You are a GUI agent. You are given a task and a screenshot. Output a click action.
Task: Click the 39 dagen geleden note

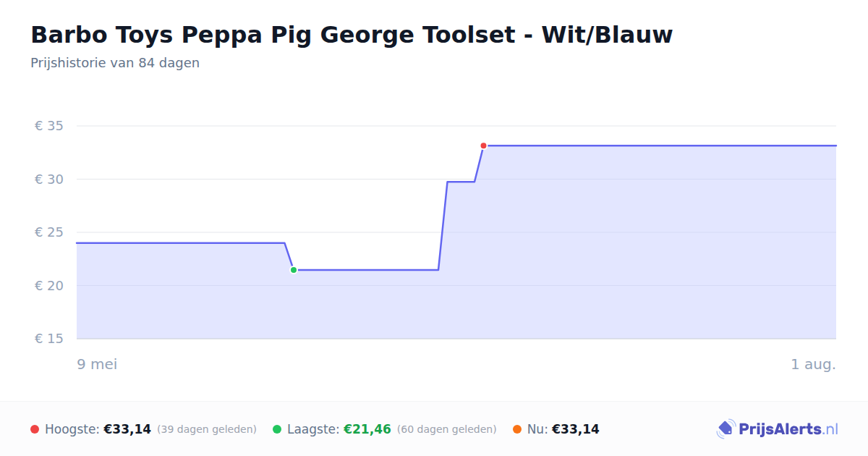(207, 429)
